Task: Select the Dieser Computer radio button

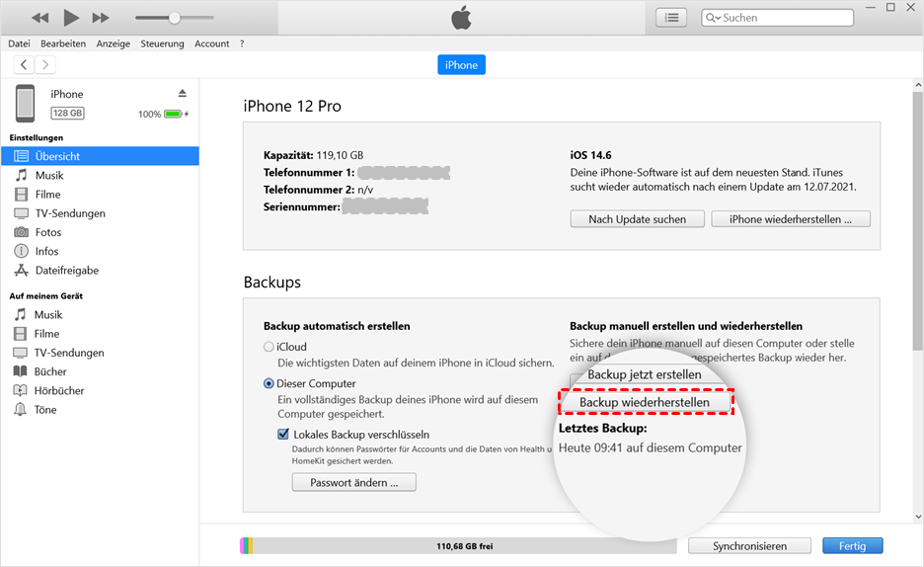Action: [269, 383]
